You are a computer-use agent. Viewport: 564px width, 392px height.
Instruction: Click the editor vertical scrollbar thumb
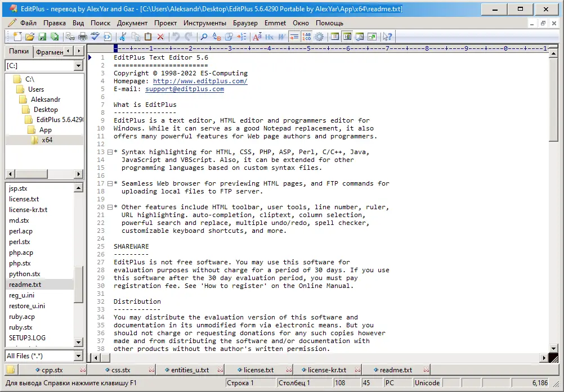553,100
